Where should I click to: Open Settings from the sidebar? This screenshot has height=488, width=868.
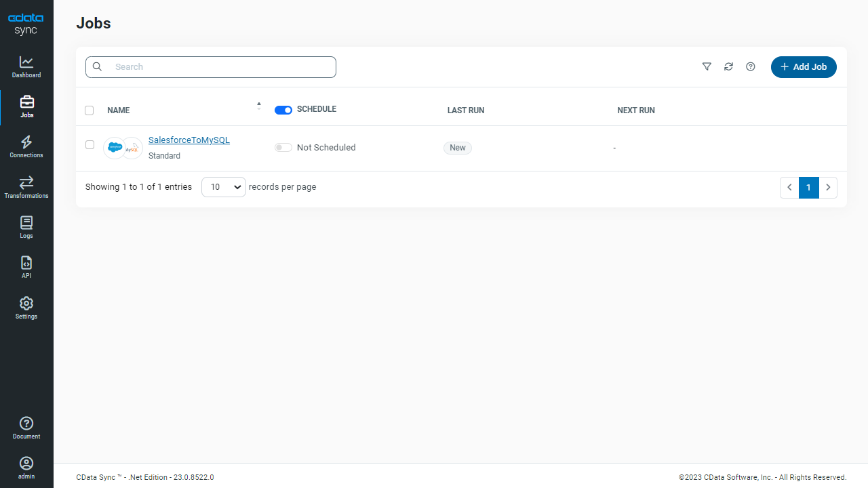point(26,308)
